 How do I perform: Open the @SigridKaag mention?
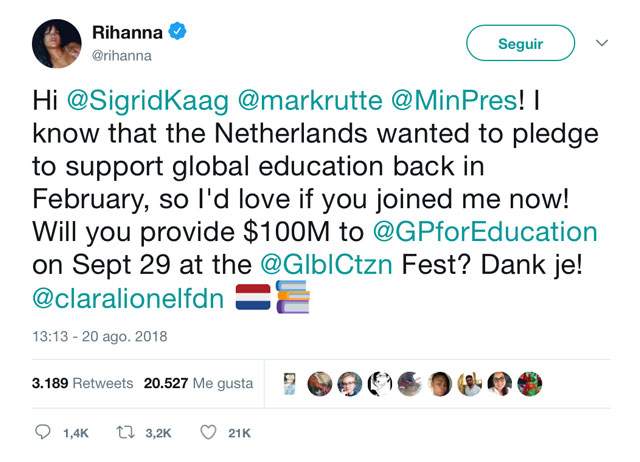click(x=147, y=100)
